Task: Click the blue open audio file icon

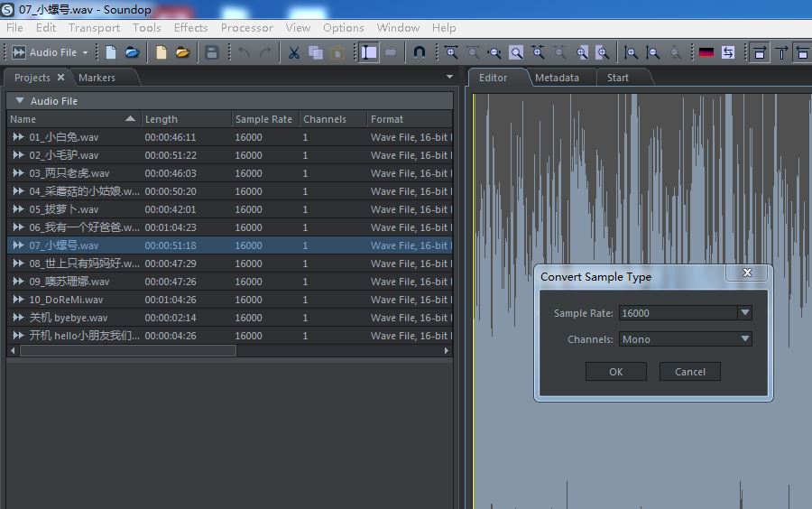Action: pos(132,52)
